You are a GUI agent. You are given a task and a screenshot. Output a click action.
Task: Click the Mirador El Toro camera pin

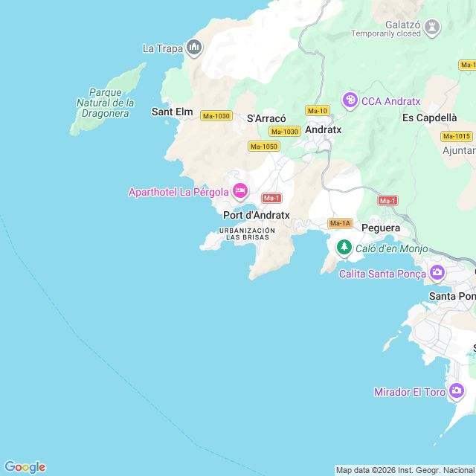(457, 391)
